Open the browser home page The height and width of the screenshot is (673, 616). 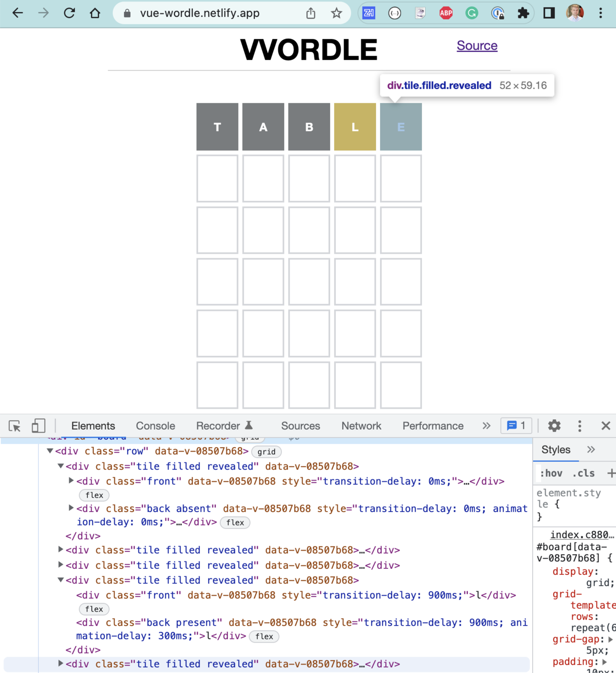(95, 13)
